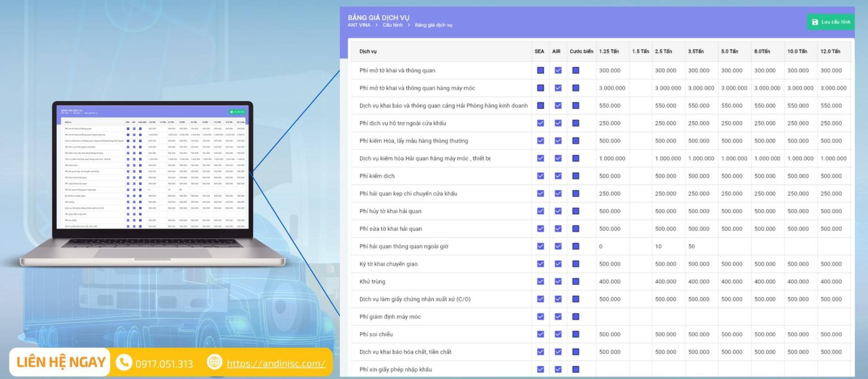Enable SEA for Phí mở tờ khai và thông quan
Screen dimensions: 868x379
click(x=540, y=71)
